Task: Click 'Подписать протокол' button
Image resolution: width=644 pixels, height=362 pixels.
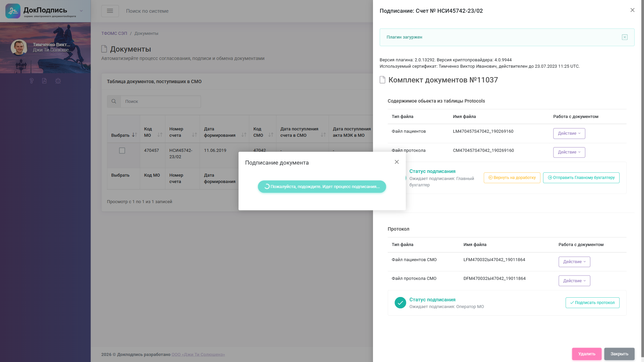Action: [592, 303]
